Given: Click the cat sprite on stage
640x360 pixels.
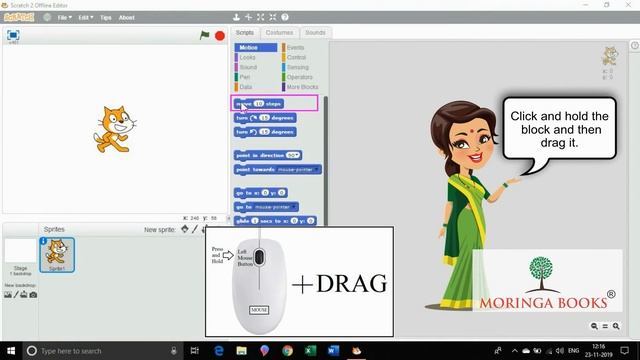Looking at the screenshot, I should click(x=115, y=129).
